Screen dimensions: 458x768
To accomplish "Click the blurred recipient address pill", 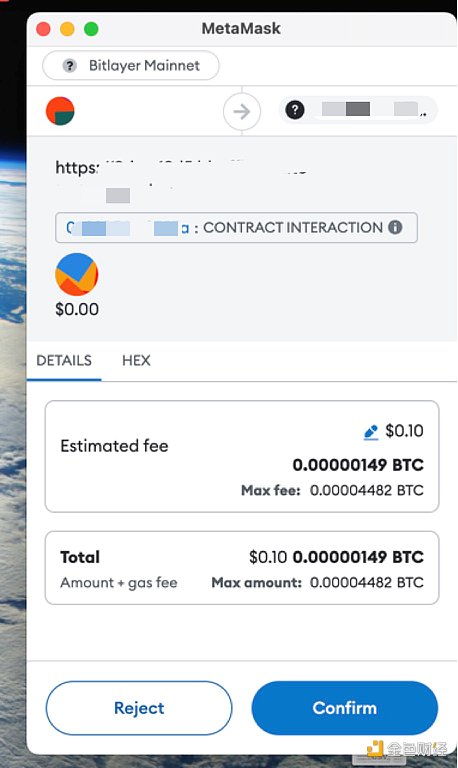I will pyautogui.click(x=358, y=110).
